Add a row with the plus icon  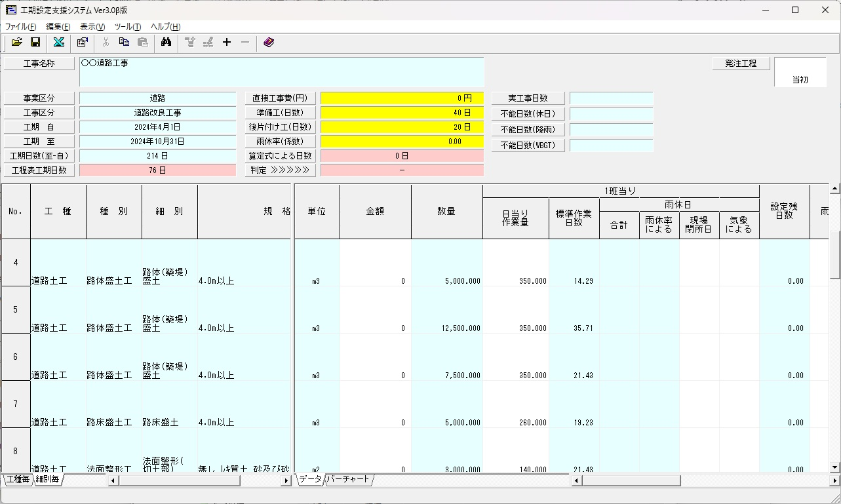[x=227, y=43]
